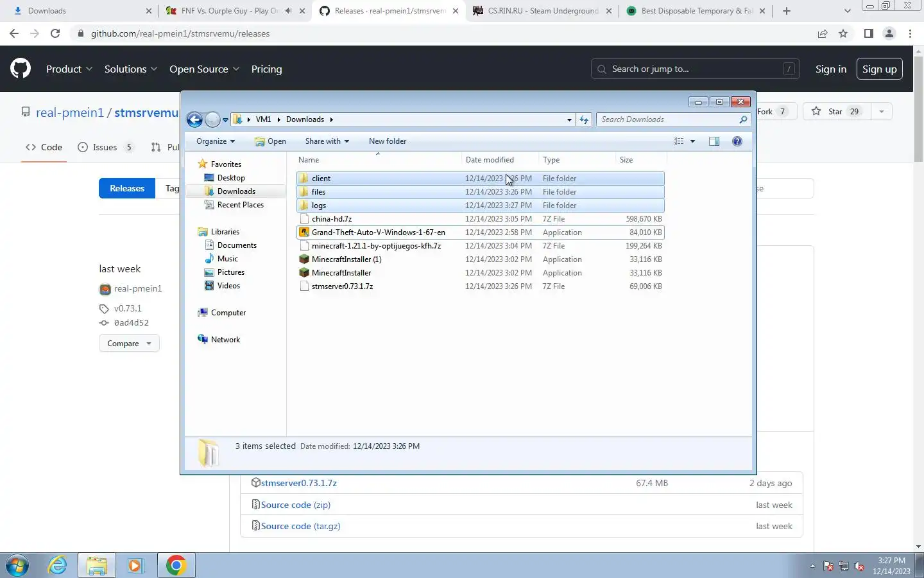Open the stmserver0.73.1.7z release asset link
Viewport: 924px width, 578px height.
point(299,483)
